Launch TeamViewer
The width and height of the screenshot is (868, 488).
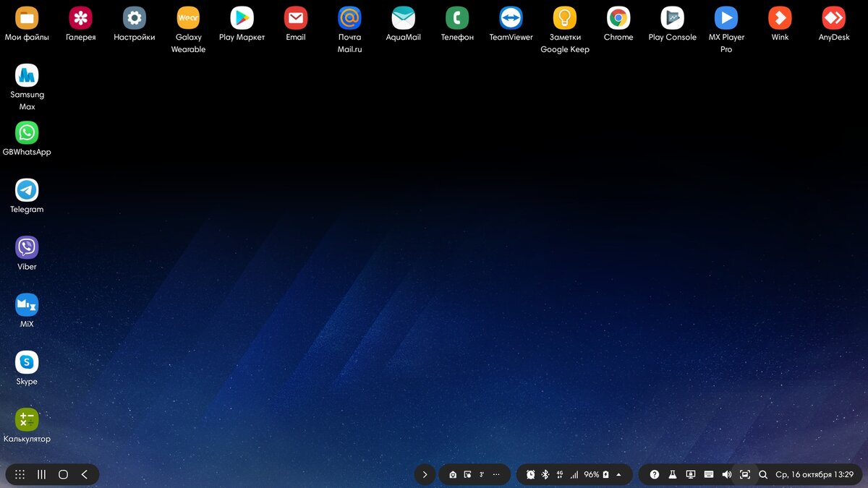tap(511, 24)
